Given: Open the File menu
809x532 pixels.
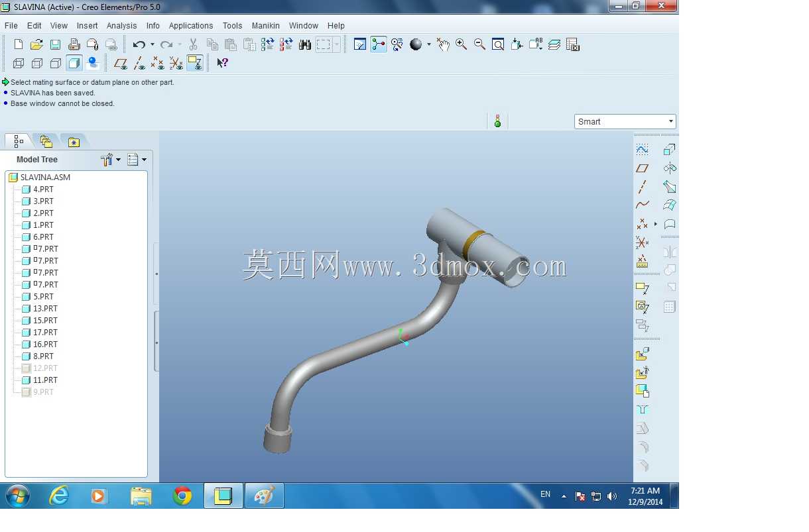Looking at the screenshot, I should tap(11, 26).
